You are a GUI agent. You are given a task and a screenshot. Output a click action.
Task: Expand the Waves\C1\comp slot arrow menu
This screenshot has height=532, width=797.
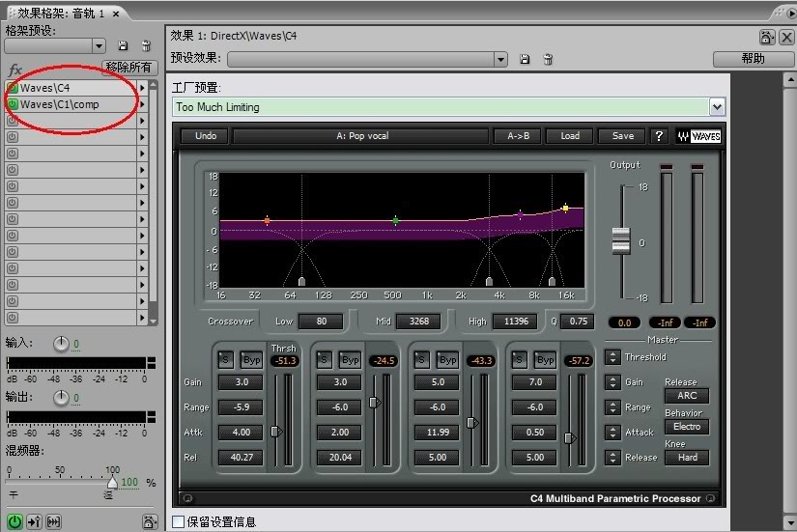(x=142, y=104)
